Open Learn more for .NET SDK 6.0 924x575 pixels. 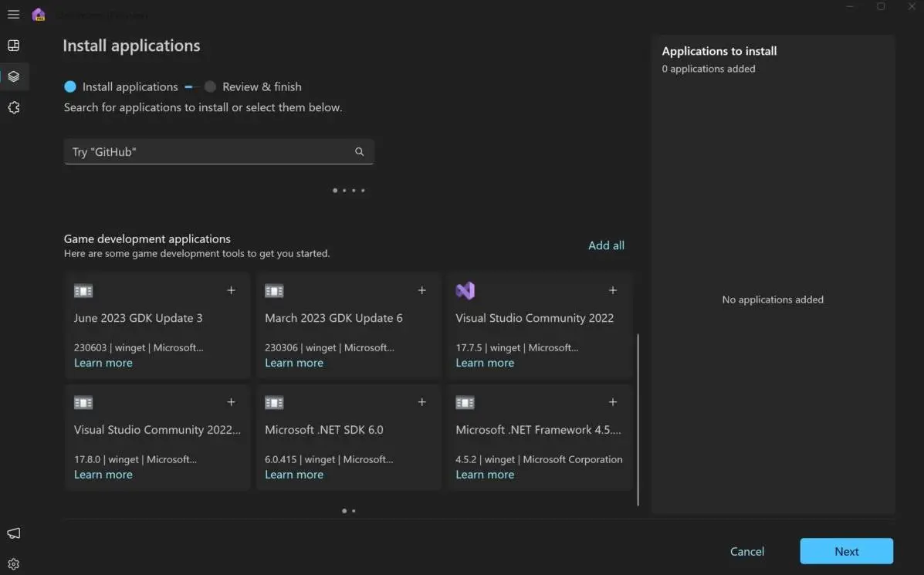pos(294,475)
